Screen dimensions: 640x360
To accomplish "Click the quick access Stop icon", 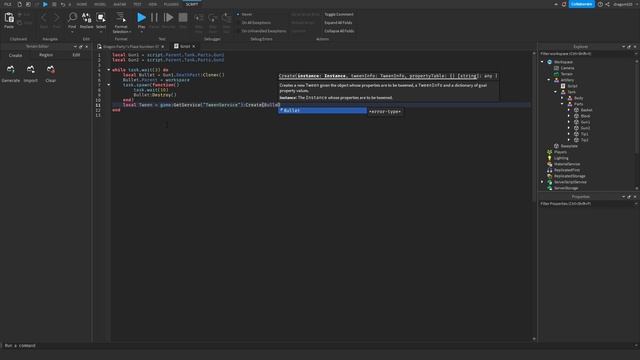I will pyautogui.click(x=54, y=4).
